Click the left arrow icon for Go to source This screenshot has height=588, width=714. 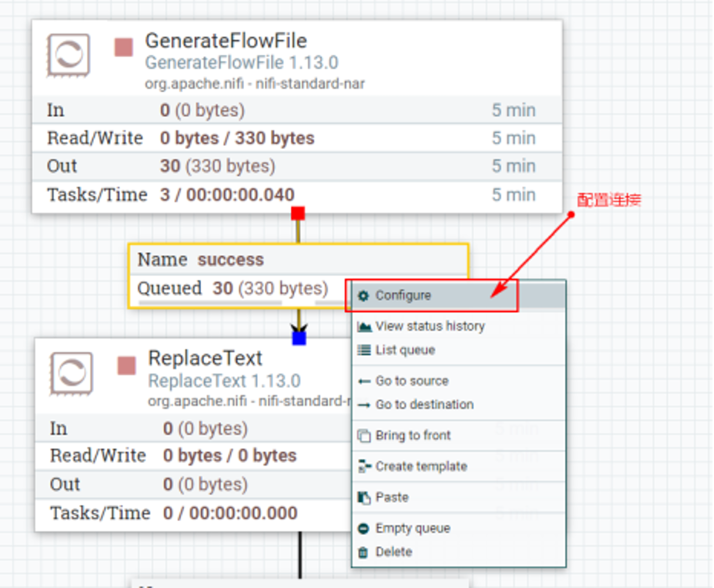(364, 381)
